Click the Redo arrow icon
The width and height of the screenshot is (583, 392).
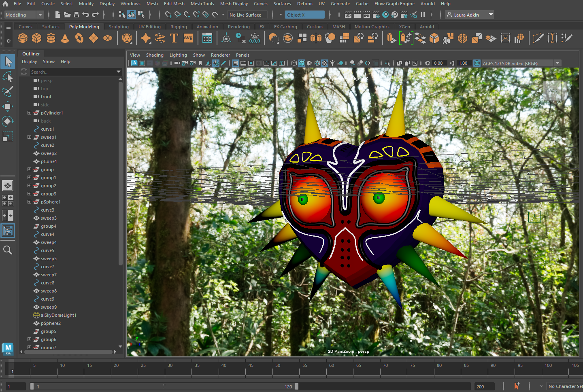(x=95, y=15)
